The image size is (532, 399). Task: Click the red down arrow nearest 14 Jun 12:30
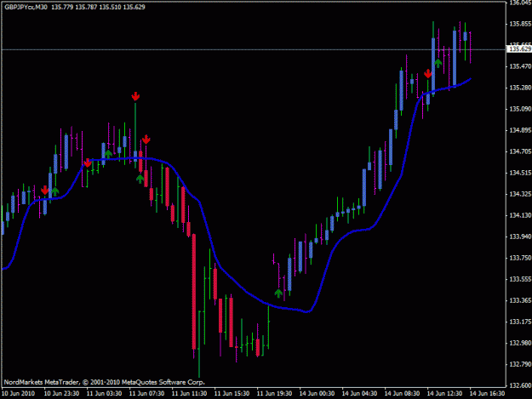(x=428, y=73)
